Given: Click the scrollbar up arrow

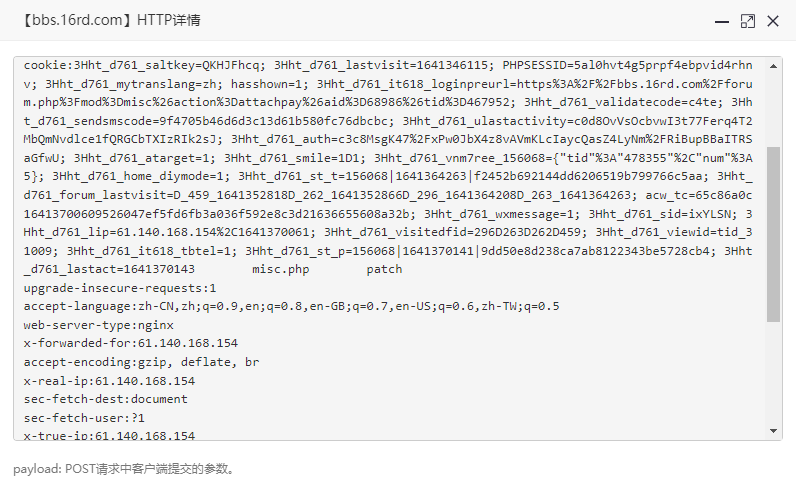Looking at the screenshot, I should coord(773,66).
